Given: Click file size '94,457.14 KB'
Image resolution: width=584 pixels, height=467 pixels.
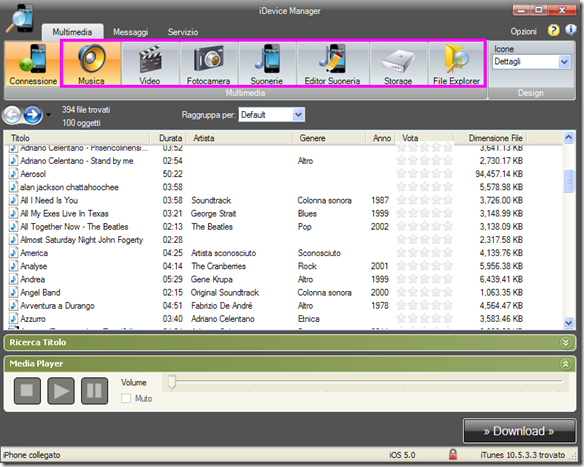Looking at the screenshot, I should pyautogui.click(x=499, y=174).
